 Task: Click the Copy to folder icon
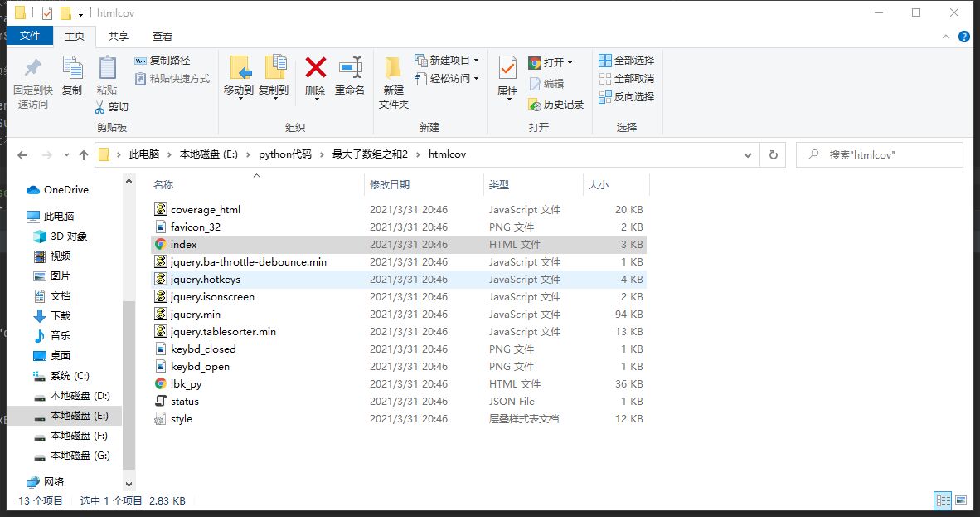click(275, 67)
